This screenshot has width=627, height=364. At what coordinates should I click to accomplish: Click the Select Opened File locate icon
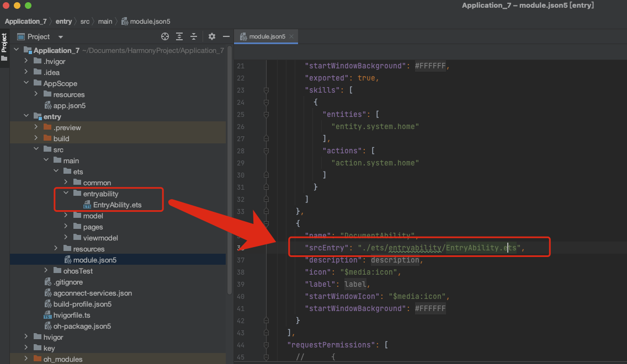pyautogui.click(x=164, y=36)
